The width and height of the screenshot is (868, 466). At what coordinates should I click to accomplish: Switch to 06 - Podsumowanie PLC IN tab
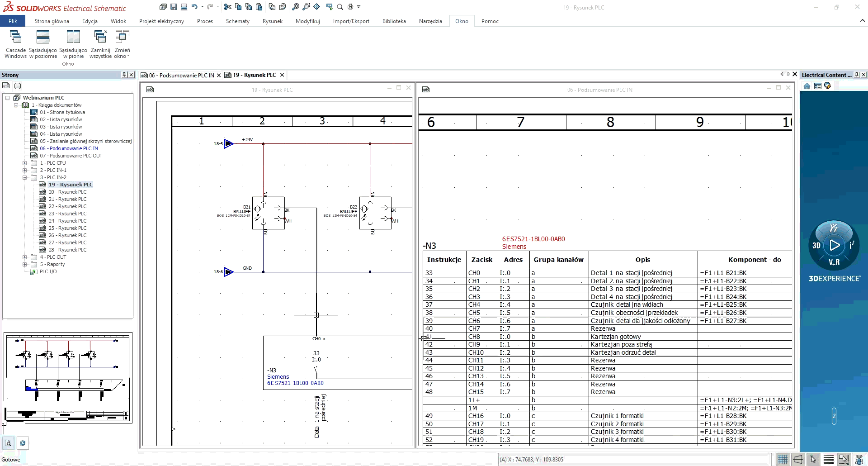click(181, 75)
